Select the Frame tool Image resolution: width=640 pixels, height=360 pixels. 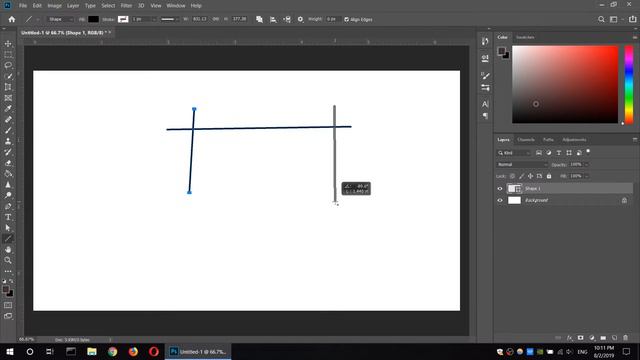8,98
